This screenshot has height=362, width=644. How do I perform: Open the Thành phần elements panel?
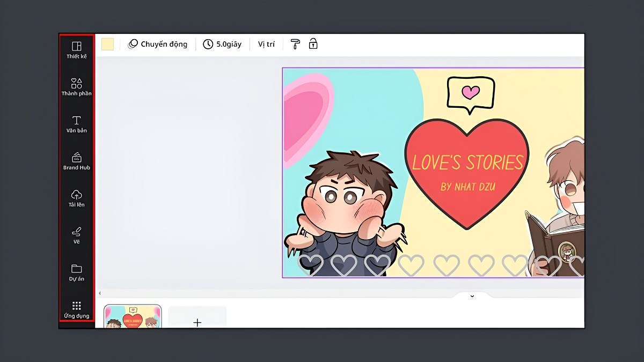[x=77, y=87]
